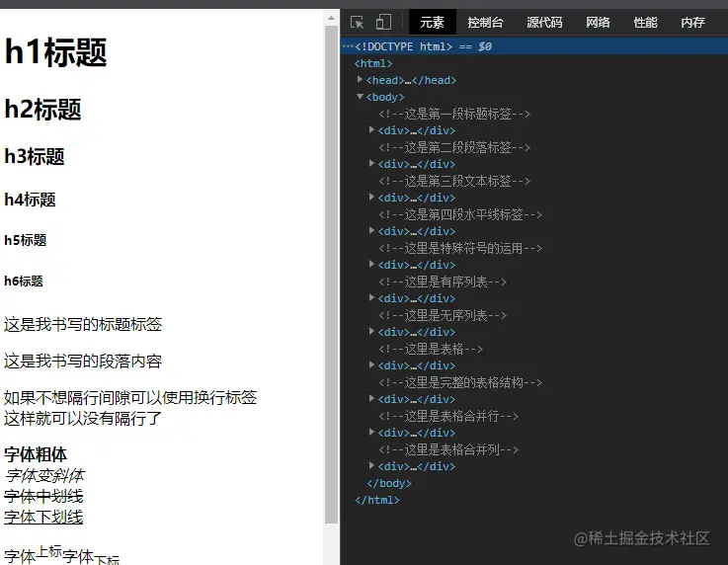Image resolution: width=728 pixels, height=565 pixels.
Task: Select the closing </body> tag
Action: tap(389, 483)
